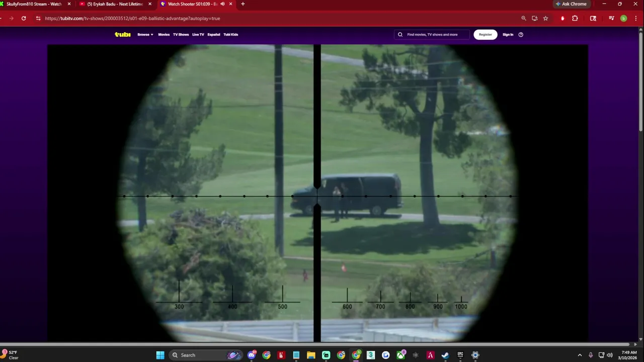Open Discord from the taskbar

(252, 355)
